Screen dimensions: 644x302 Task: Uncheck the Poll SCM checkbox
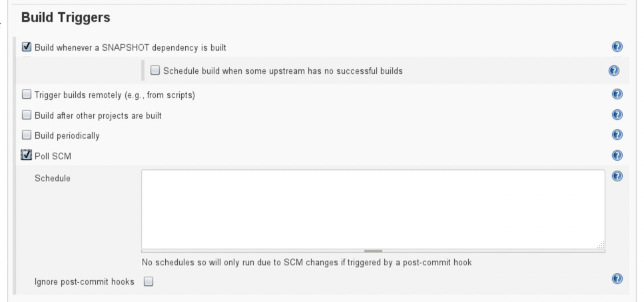(x=27, y=155)
